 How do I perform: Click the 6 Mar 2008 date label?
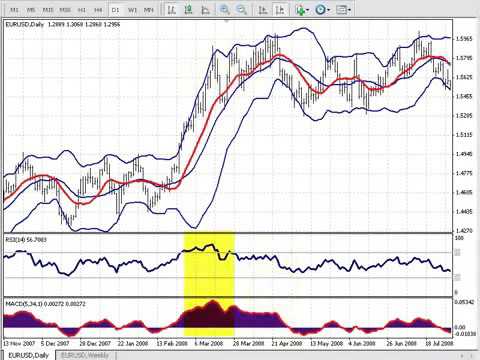point(208,343)
